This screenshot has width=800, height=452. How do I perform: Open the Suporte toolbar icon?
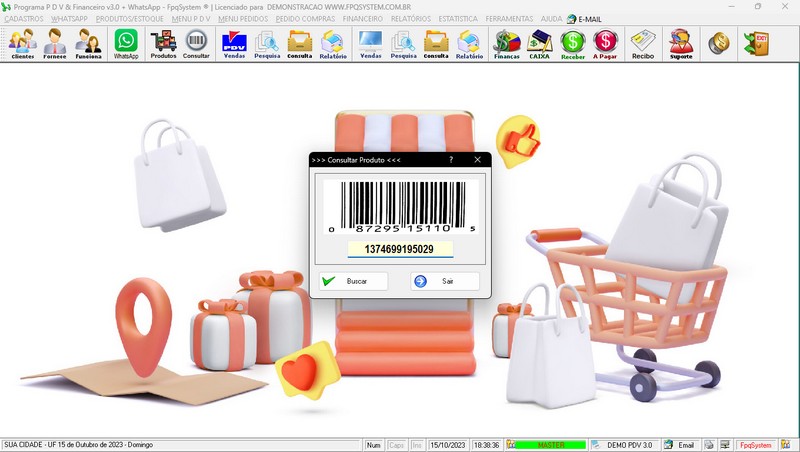point(681,44)
